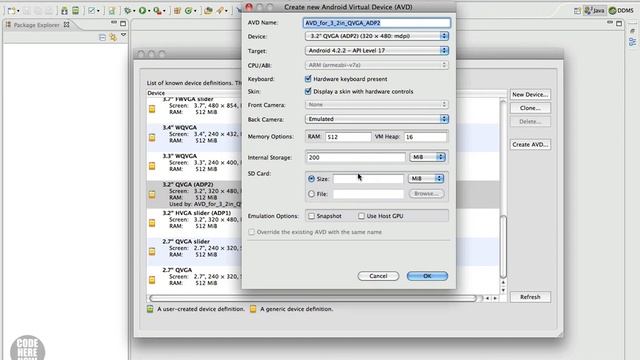This screenshot has width=640, height=360.
Task: Click the RAM value field
Action: (x=348, y=137)
